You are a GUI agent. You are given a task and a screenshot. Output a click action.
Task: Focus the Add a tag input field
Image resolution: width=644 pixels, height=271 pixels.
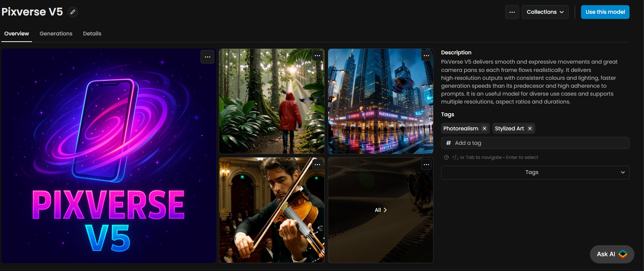pyautogui.click(x=535, y=143)
